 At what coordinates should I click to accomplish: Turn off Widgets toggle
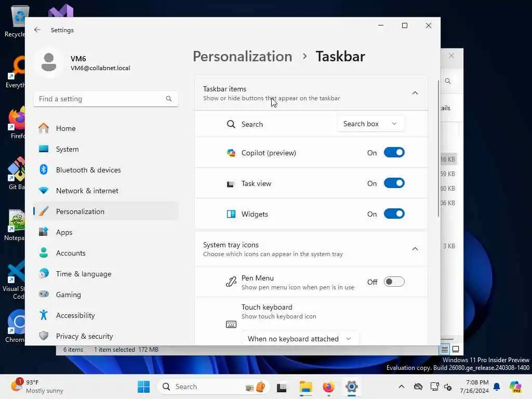click(x=394, y=214)
